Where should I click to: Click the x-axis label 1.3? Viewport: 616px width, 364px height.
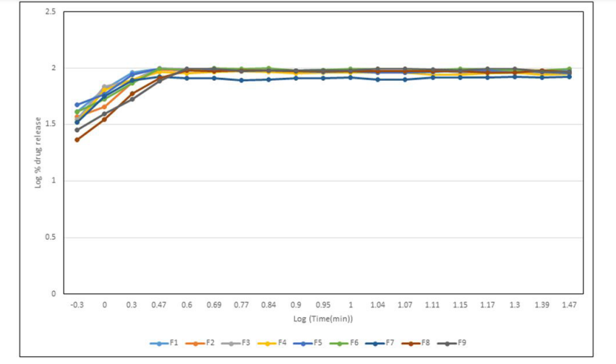tap(515, 305)
